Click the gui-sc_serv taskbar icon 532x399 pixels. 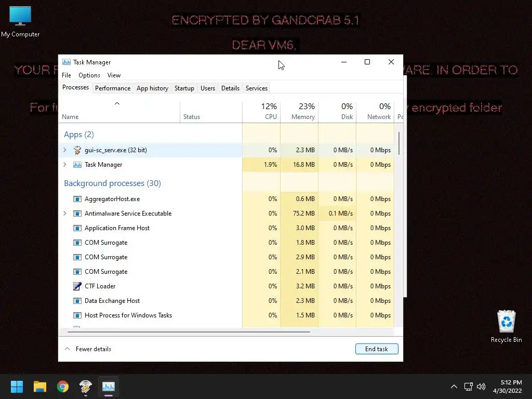coord(86,387)
